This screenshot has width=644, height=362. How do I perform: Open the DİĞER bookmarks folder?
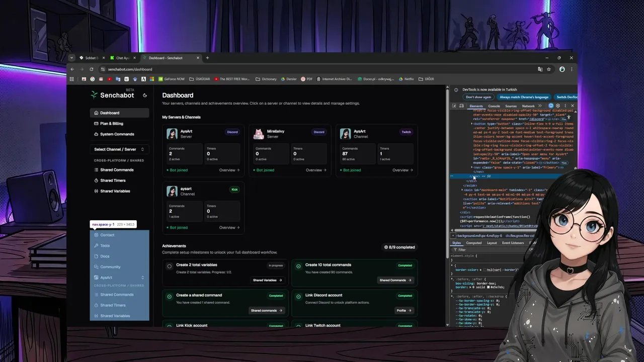[x=426, y=79]
